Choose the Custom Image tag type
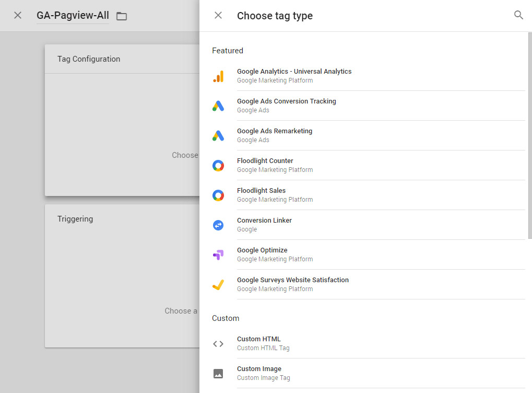This screenshot has height=393, width=532. click(x=369, y=373)
